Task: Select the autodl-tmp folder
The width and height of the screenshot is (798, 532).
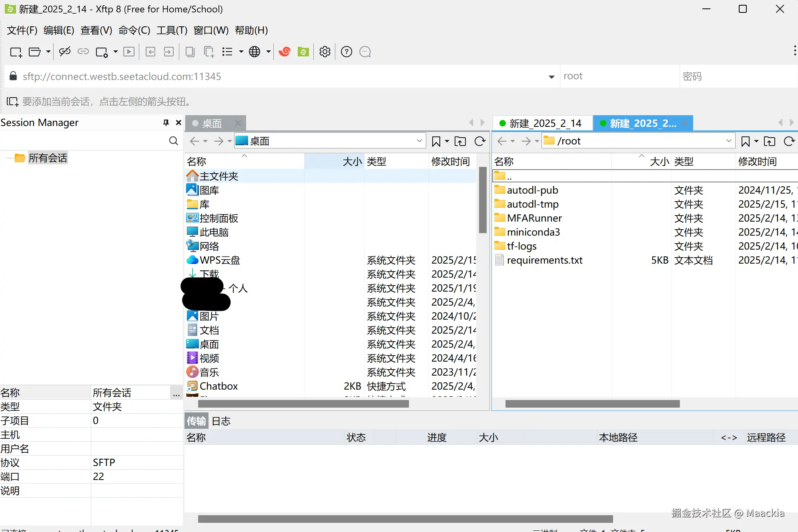Action: tap(532, 204)
